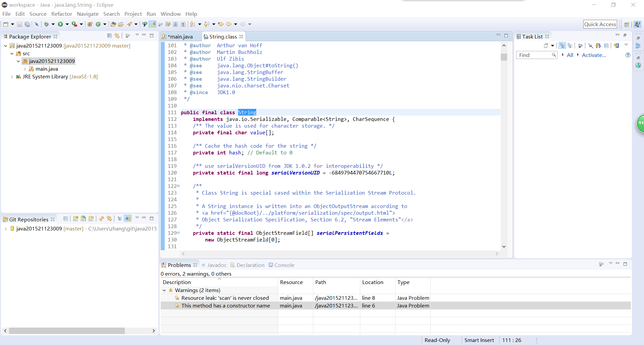
Task: Toggle Show Only My Tasks filter
Action: pyautogui.click(x=598, y=46)
